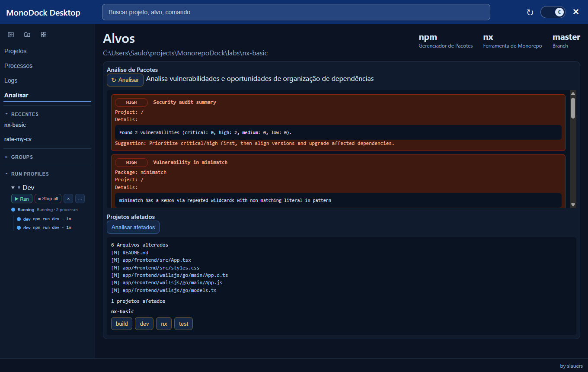The height and width of the screenshot is (372, 588).
Task: Click the Security audit summary title
Action: pyautogui.click(x=185, y=103)
